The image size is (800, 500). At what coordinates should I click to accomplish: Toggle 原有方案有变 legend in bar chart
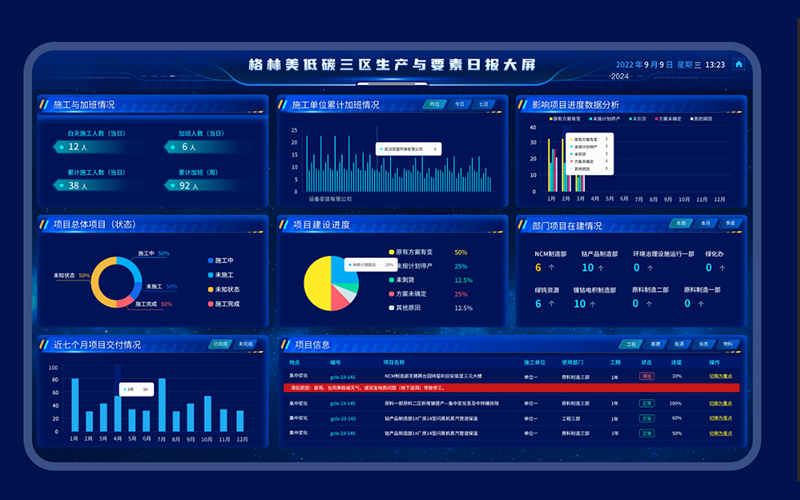[565, 119]
